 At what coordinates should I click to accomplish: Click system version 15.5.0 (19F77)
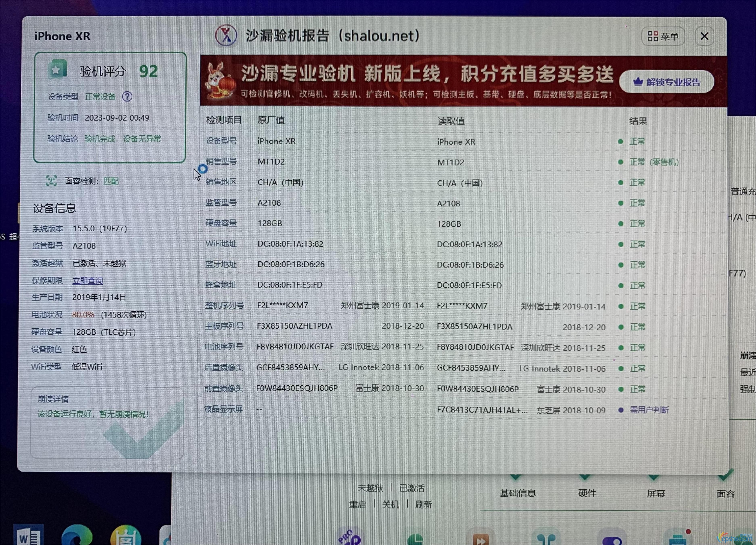[x=100, y=228]
